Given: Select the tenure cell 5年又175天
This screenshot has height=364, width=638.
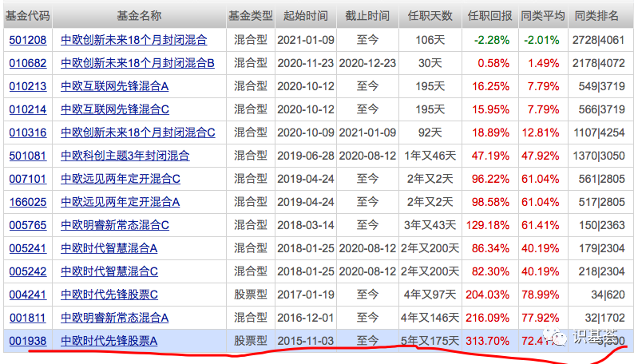Looking at the screenshot, I should click(x=430, y=341).
